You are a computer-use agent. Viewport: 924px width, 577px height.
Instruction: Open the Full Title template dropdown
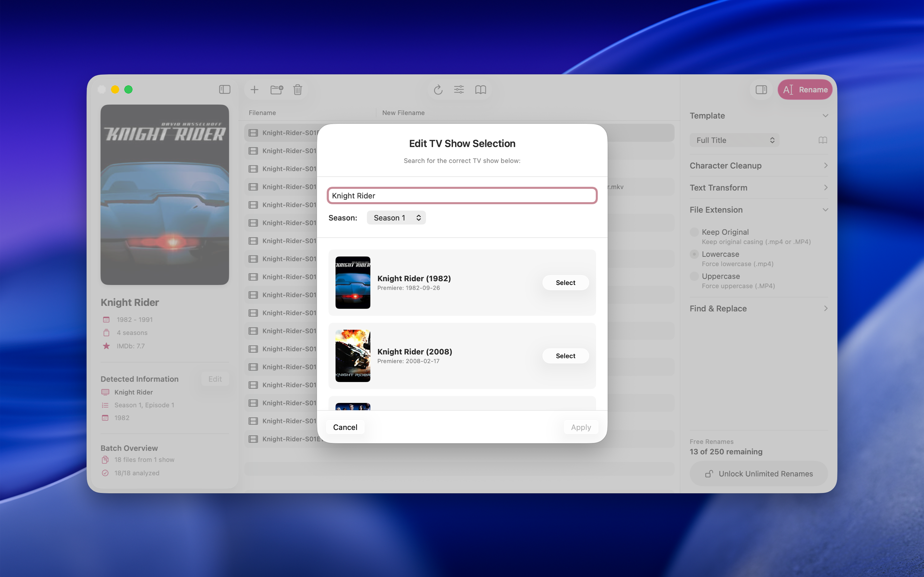point(734,140)
